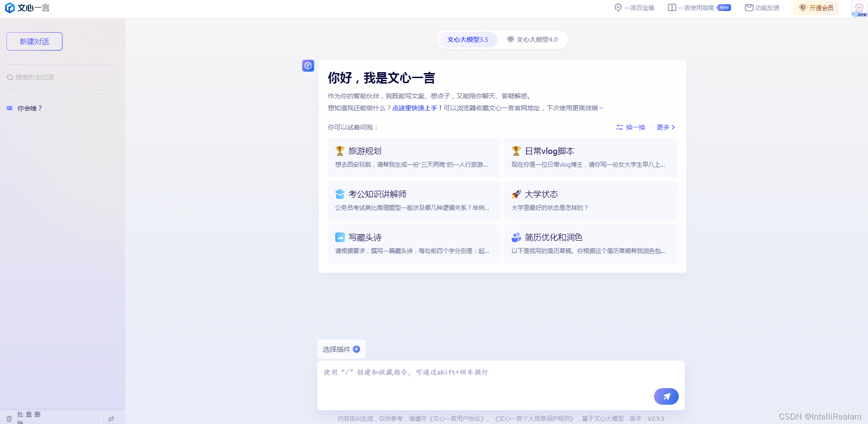The image size is (868, 424).
Task: Select the 简历优化和润色 prompt card
Action: click(x=591, y=244)
